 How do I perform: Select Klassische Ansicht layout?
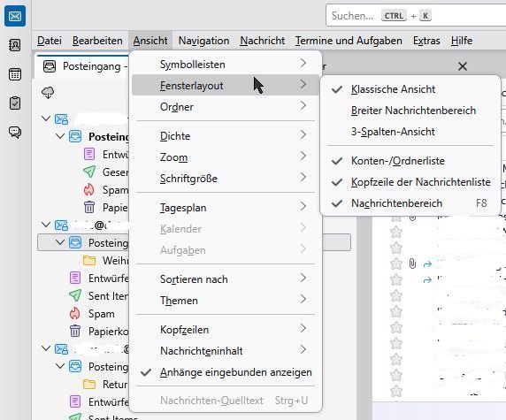point(410,89)
